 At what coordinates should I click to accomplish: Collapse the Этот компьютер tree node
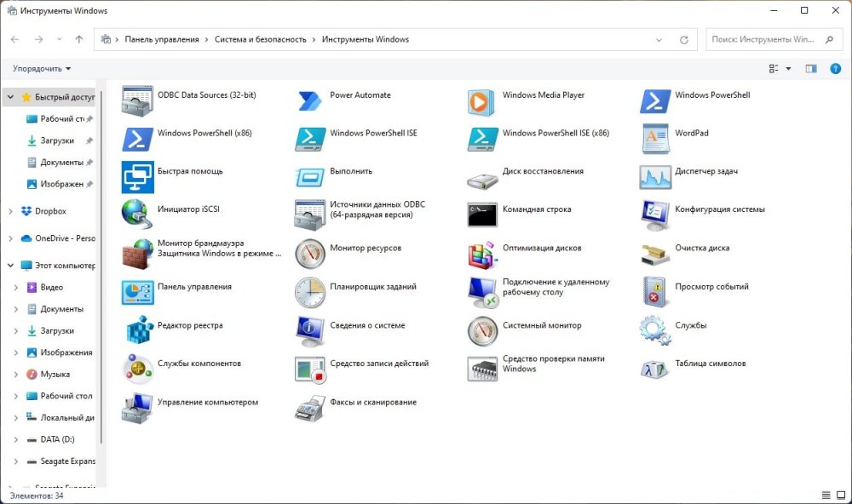tap(10, 266)
